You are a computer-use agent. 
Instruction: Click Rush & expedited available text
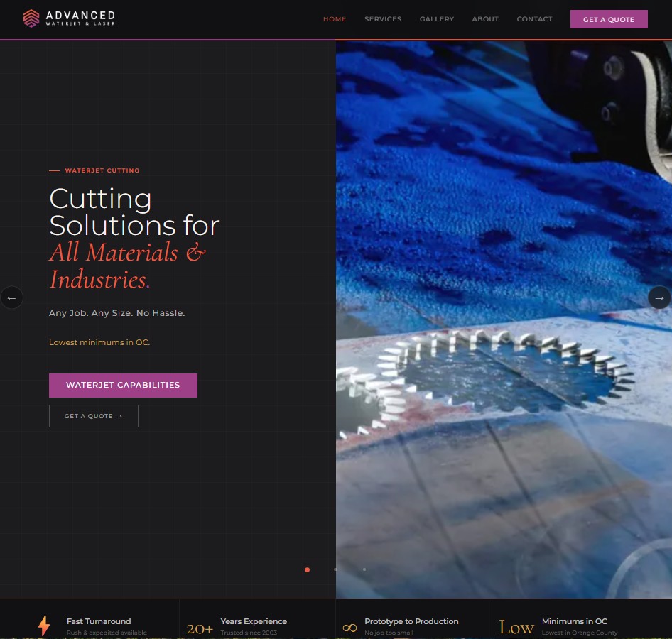point(107,633)
